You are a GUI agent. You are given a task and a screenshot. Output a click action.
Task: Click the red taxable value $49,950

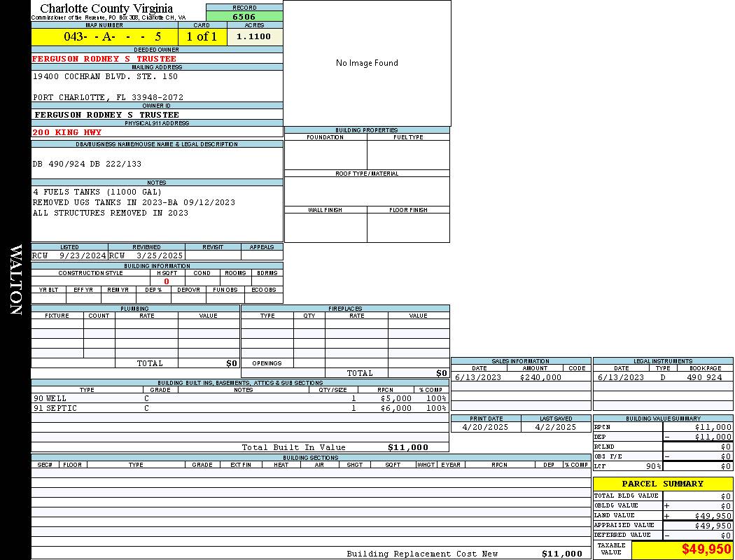tap(706, 549)
